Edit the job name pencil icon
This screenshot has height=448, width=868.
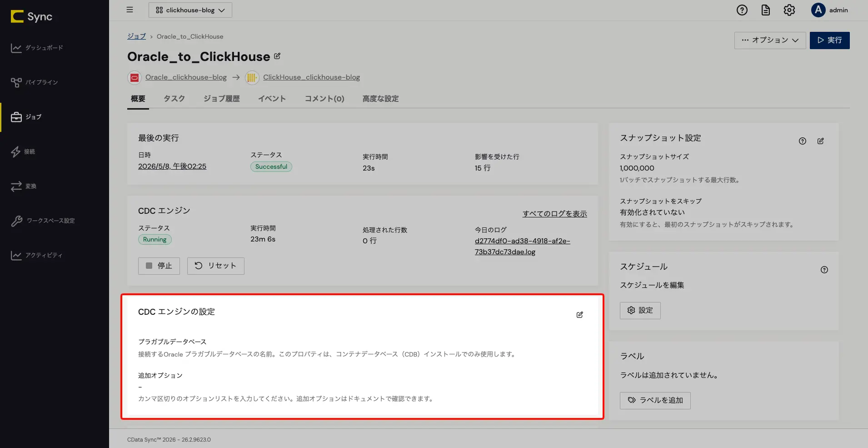pos(277,56)
